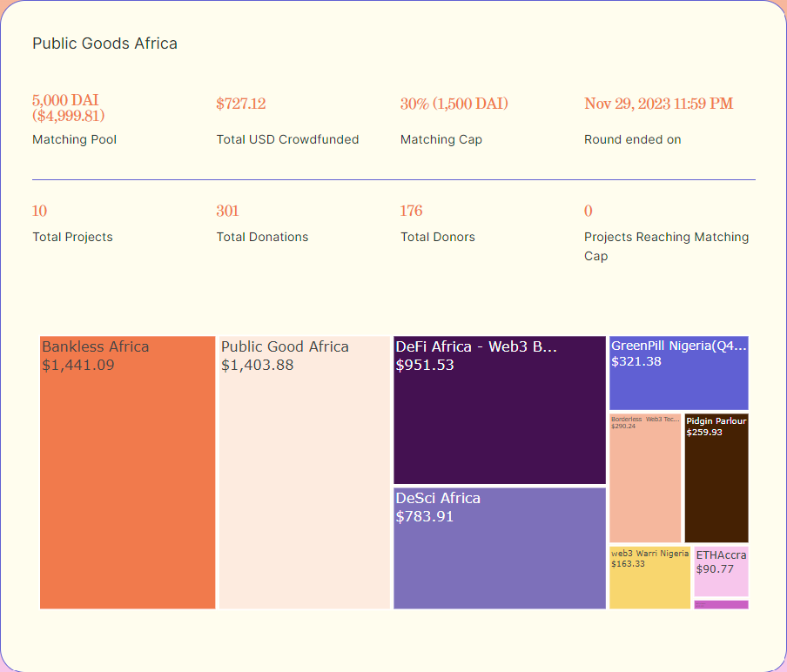Select the yellow web3 Warri Nigeria tile
The height and width of the screenshot is (672, 787).
click(x=649, y=578)
